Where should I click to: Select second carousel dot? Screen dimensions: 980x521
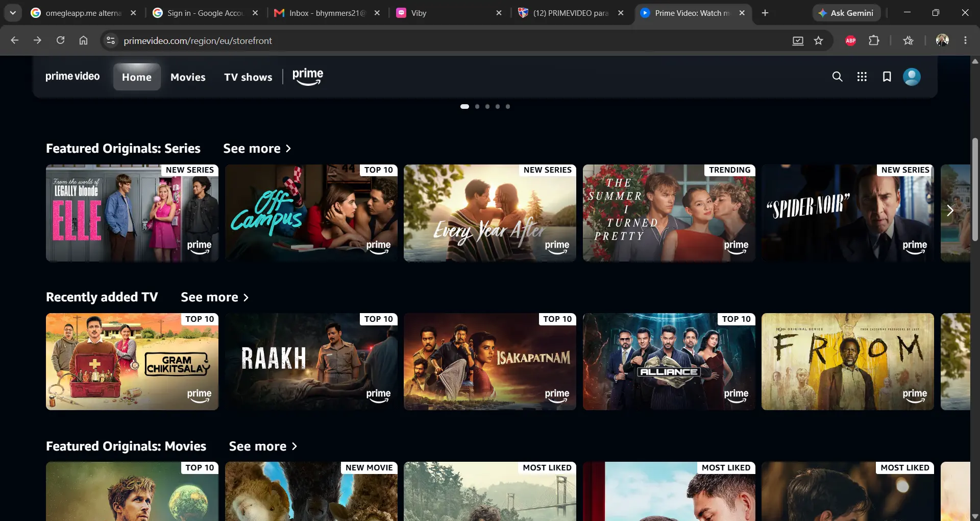point(477,107)
